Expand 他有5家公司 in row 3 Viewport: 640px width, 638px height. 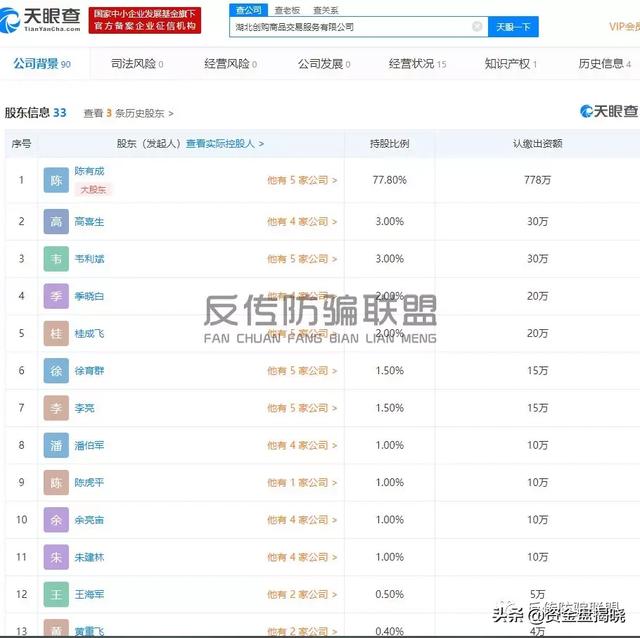coord(302,259)
